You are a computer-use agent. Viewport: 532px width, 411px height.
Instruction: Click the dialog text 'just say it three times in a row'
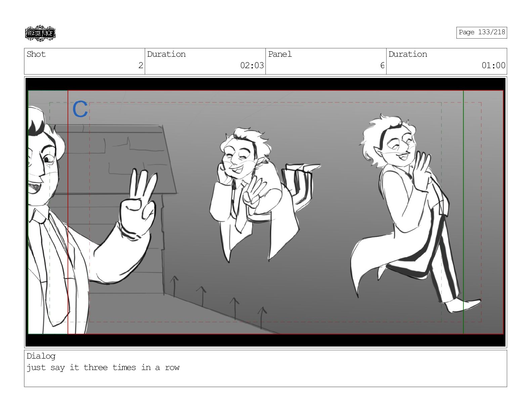click(103, 367)
